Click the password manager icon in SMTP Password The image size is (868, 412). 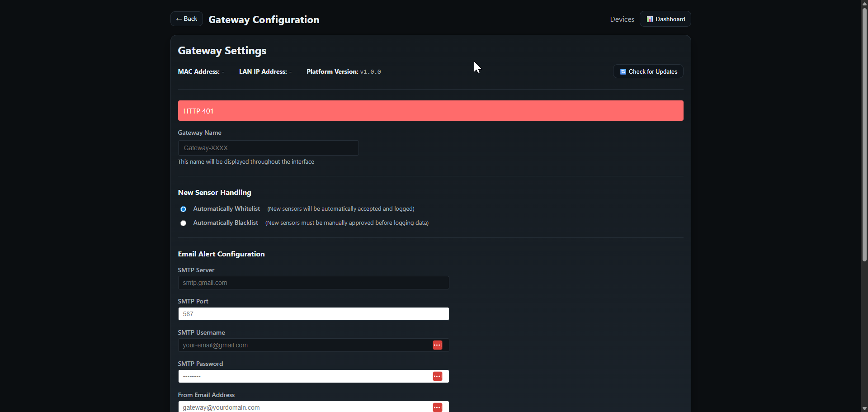437,376
